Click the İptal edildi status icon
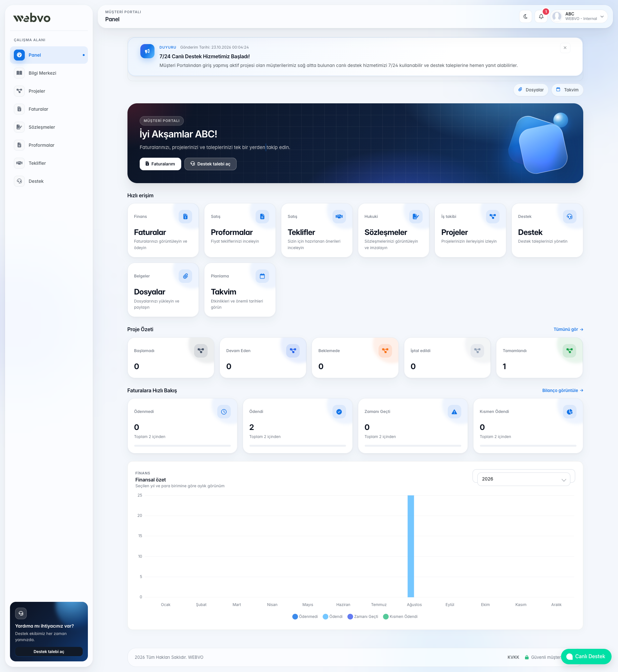 tap(477, 351)
